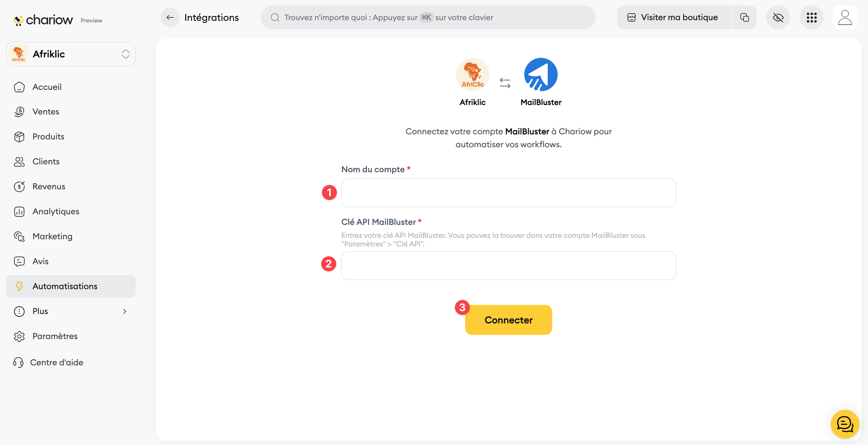Click the copy shop link icon
Screen dimensions: 868x445
(x=744, y=17)
